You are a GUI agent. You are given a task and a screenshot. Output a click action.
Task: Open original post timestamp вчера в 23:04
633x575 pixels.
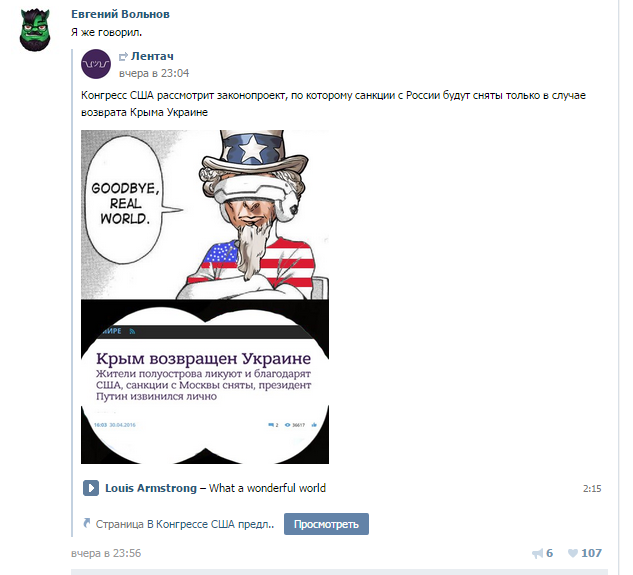click(154, 73)
